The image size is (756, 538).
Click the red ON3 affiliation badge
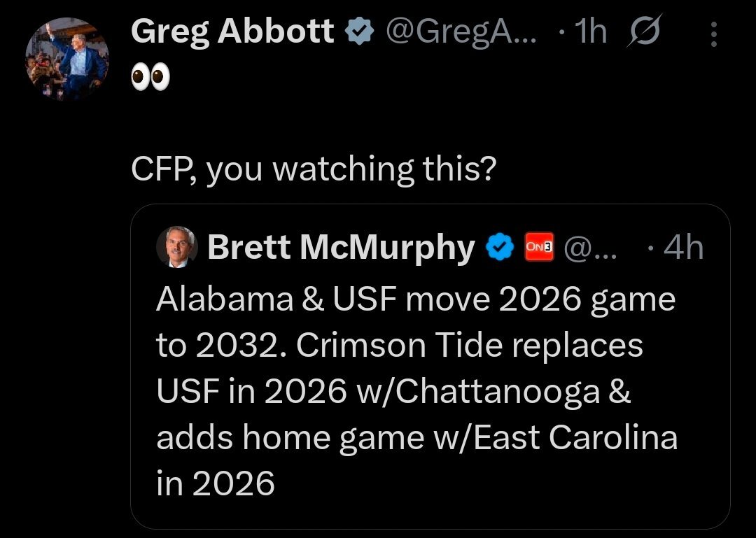coord(539,247)
